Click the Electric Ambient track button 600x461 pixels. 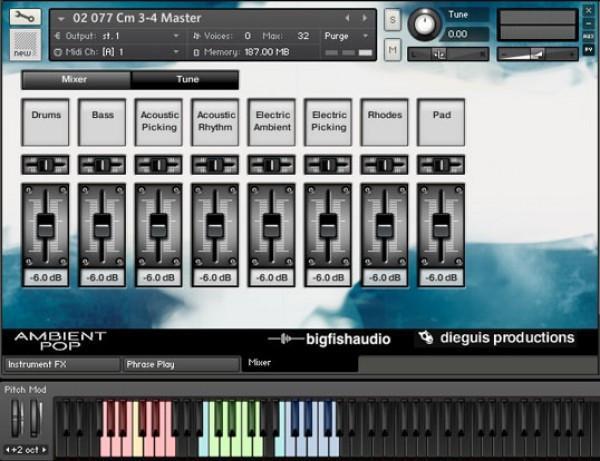click(272, 121)
